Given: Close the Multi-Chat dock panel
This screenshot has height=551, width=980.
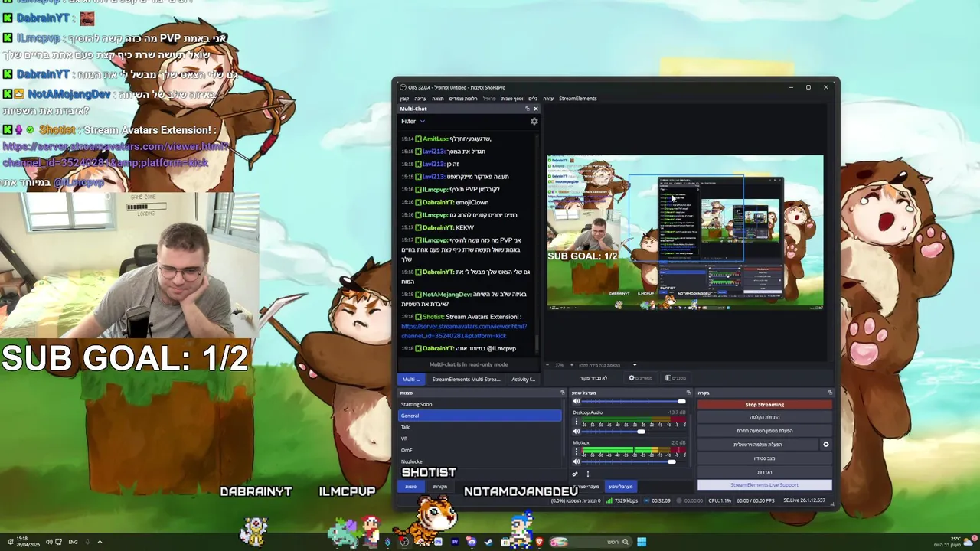Looking at the screenshot, I should [x=535, y=109].
